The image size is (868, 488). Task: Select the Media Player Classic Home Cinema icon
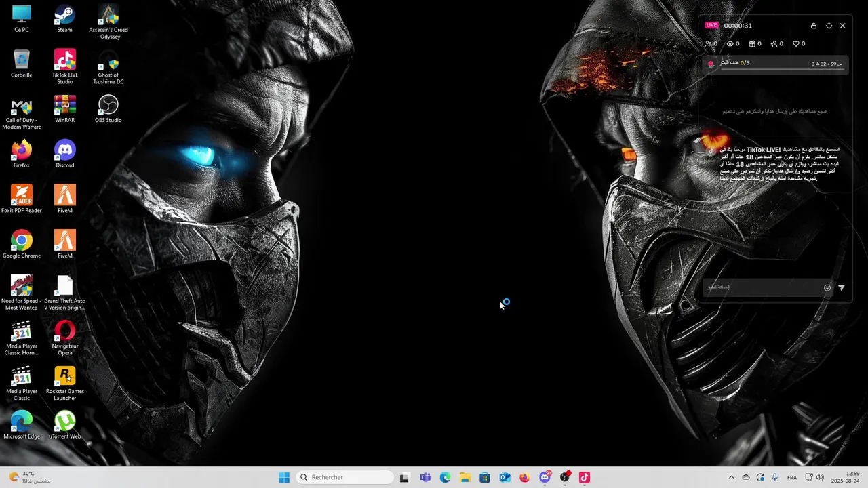[x=22, y=338]
